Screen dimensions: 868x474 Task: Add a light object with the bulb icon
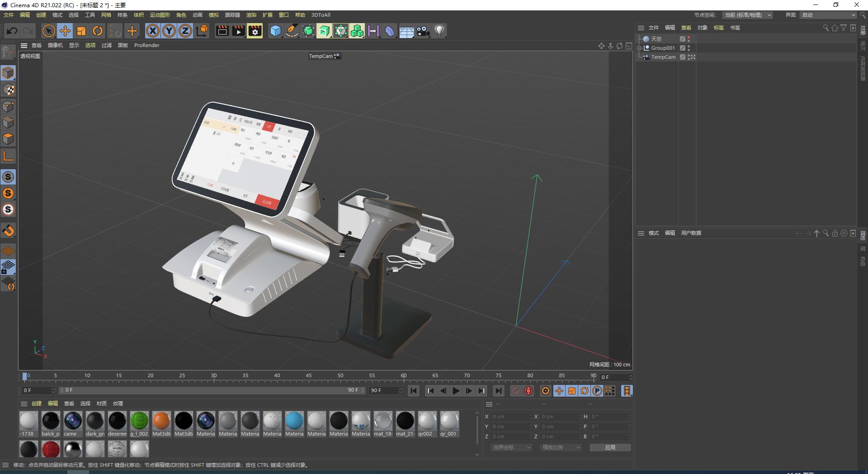[x=439, y=31]
